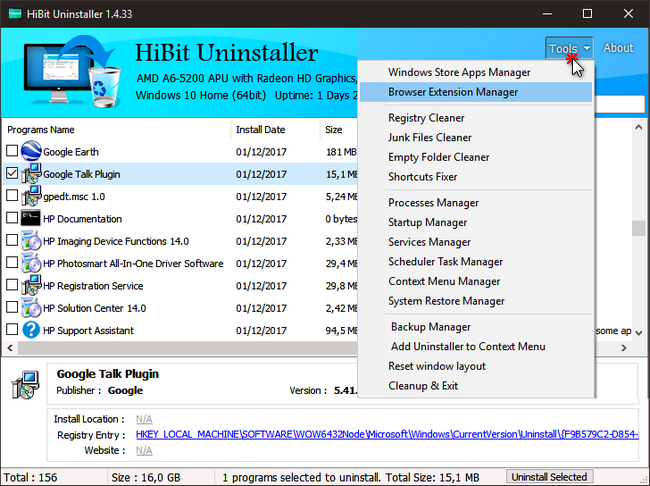Click the Google Talk Plugin installer icon in list
The image size is (650, 486).
31,173
